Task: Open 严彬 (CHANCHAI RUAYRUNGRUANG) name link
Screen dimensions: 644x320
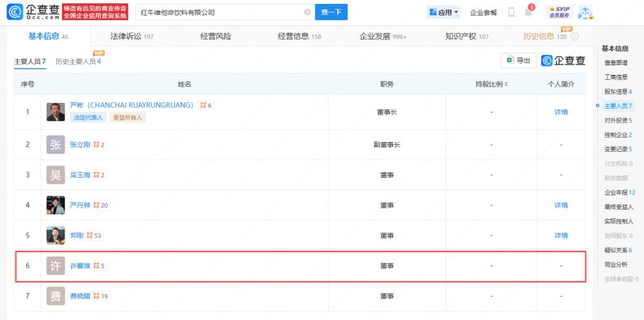Action: [x=131, y=105]
